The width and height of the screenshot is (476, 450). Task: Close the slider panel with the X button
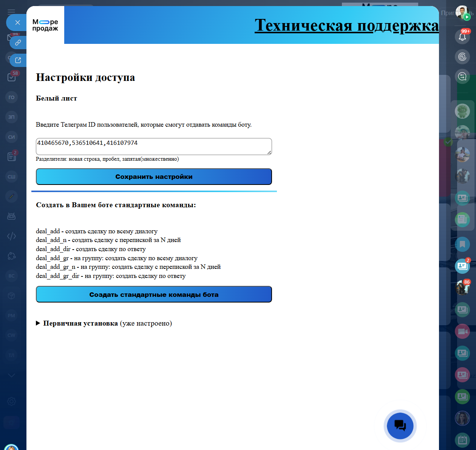pos(17,23)
